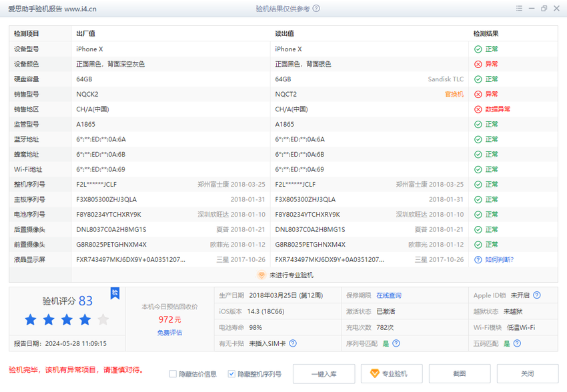The width and height of the screenshot is (567, 392).
Task: Click the orange 官换机 label
Action: pyautogui.click(x=454, y=94)
